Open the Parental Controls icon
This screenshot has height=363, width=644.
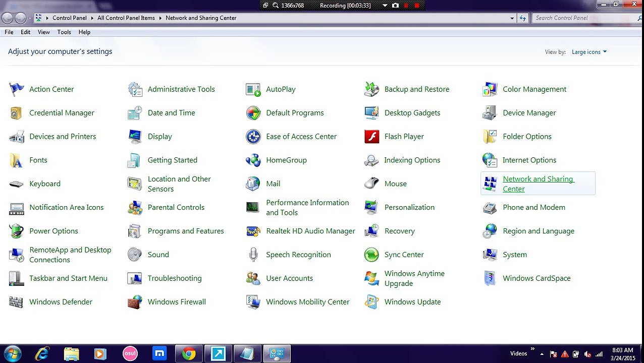pyautogui.click(x=135, y=208)
